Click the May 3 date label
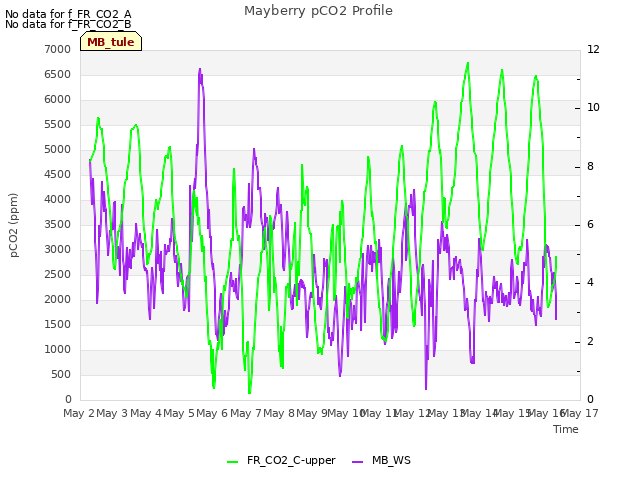 112,413
